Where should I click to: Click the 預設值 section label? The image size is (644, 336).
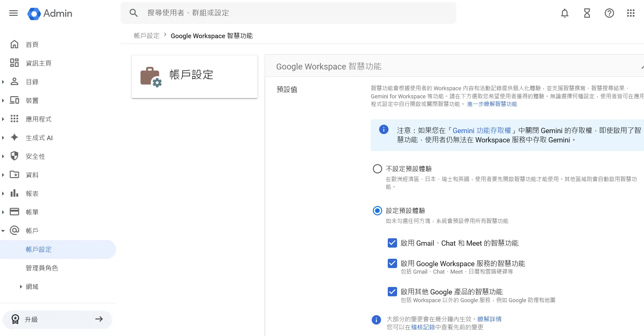[287, 89]
